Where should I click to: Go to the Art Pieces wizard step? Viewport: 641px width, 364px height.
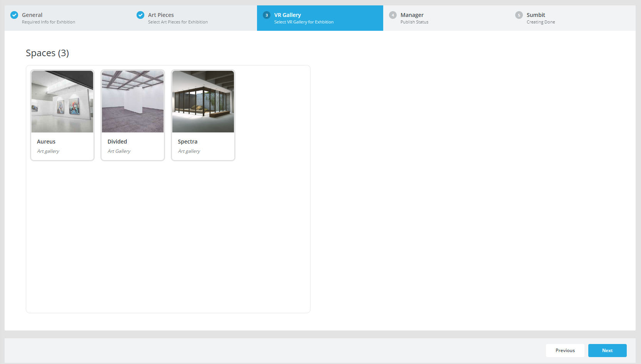click(x=194, y=18)
